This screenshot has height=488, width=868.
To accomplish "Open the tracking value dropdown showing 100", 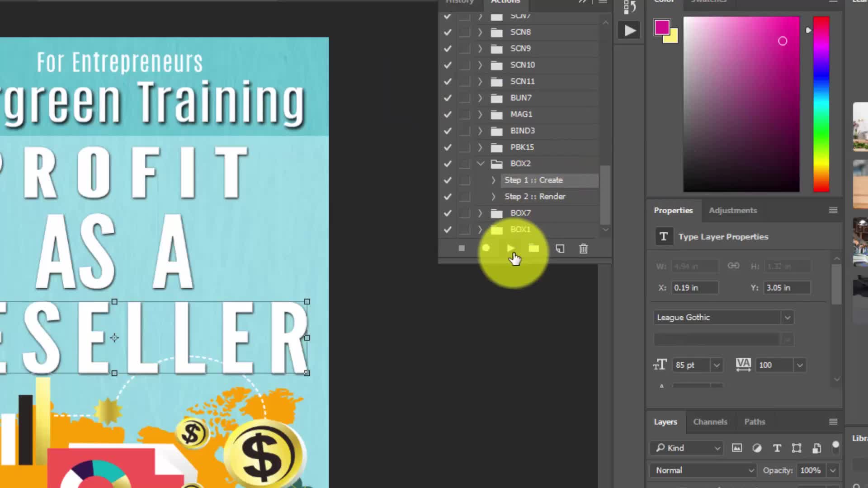I will 799,365.
